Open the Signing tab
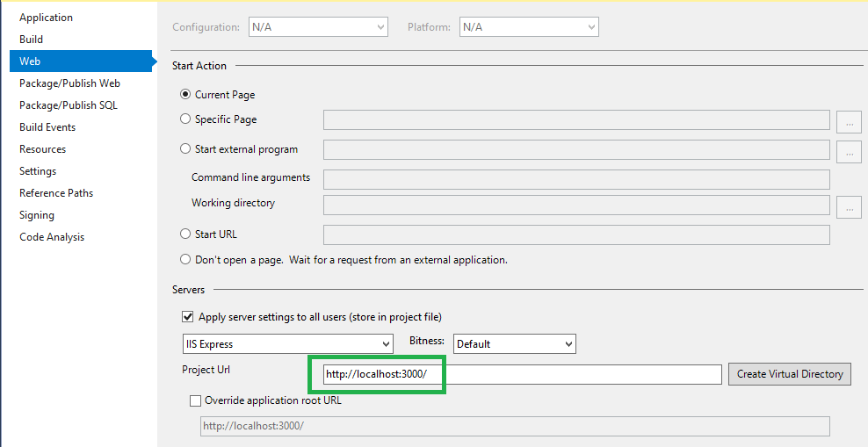 [x=37, y=215]
